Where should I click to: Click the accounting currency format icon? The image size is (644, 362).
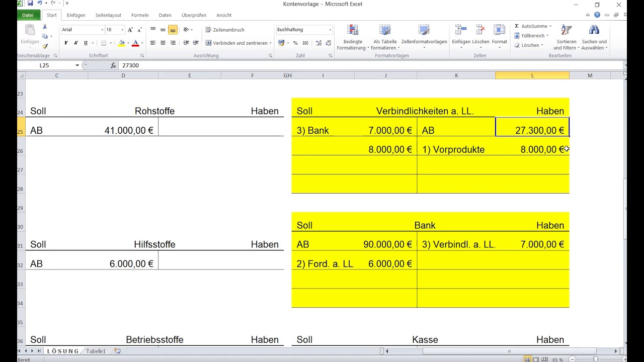[281, 43]
